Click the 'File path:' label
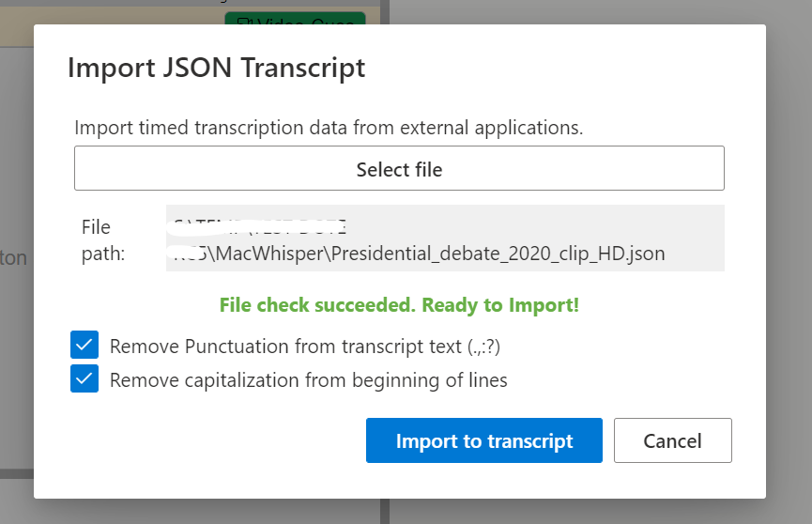 [103, 240]
